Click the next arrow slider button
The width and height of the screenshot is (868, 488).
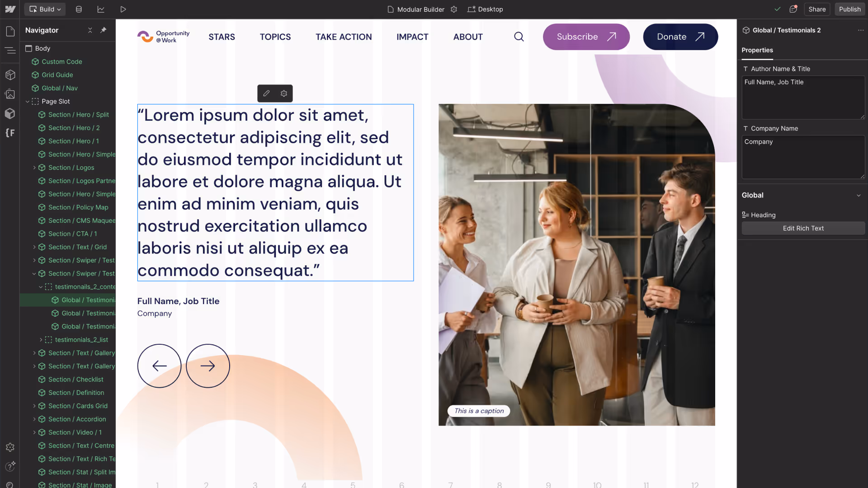click(x=208, y=366)
